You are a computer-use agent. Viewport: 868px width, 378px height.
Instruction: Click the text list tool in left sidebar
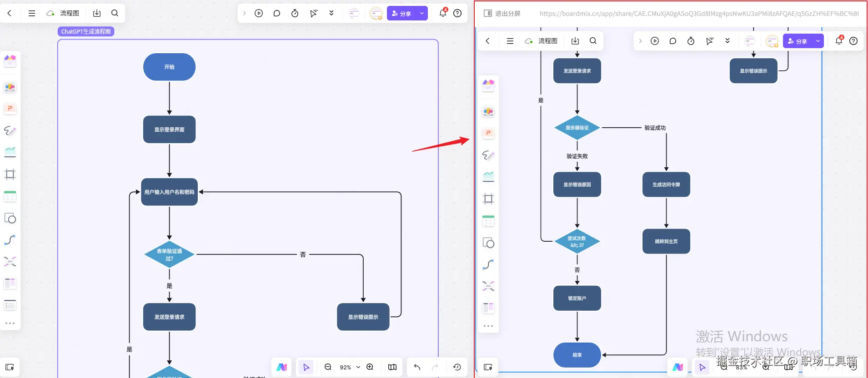coord(10,305)
